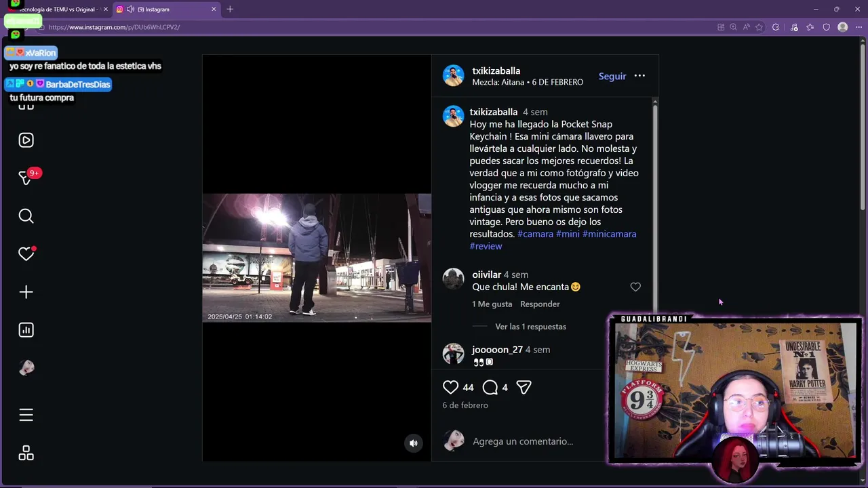Open the tab audio speaker indicator

tap(130, 9)
